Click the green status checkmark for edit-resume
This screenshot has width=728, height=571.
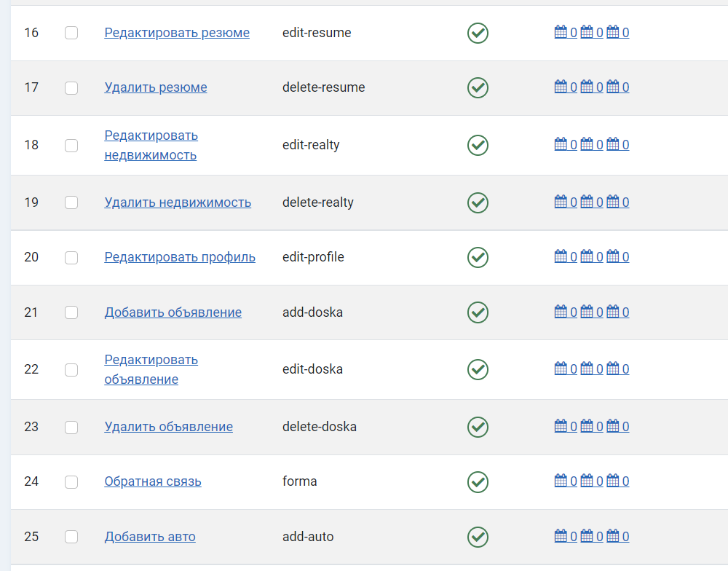pos(478,33)
